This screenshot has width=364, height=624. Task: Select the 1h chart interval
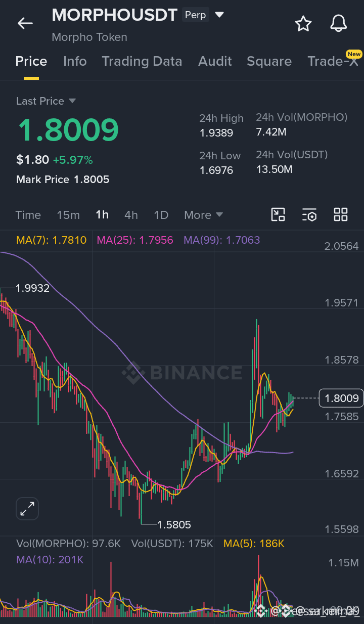102,215
